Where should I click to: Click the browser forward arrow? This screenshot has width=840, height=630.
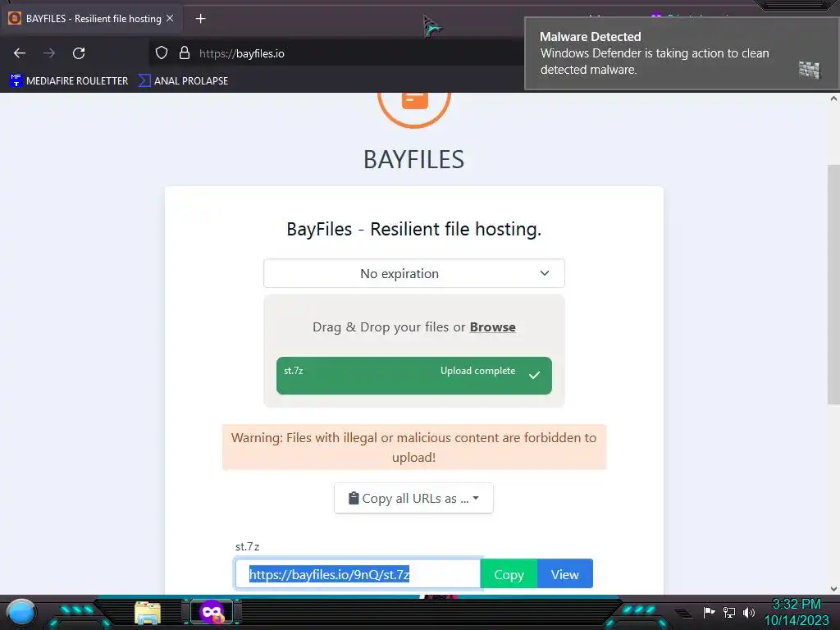point(49,53)
